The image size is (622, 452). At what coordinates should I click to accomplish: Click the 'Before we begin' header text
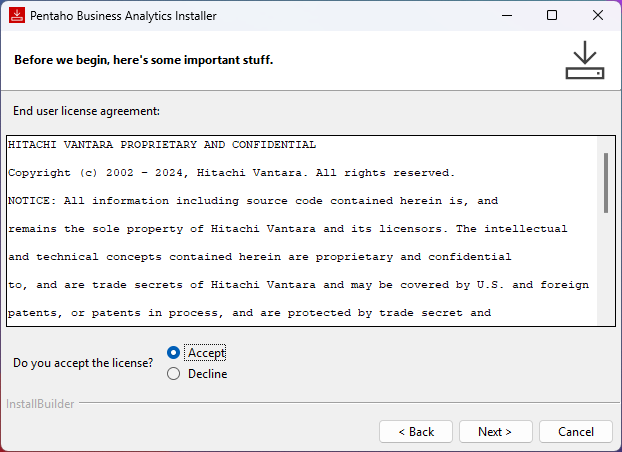pyautogui.click(x=143, y=60)
